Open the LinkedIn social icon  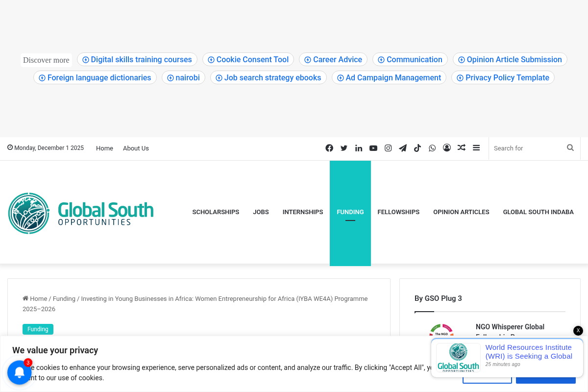(359, 148)
